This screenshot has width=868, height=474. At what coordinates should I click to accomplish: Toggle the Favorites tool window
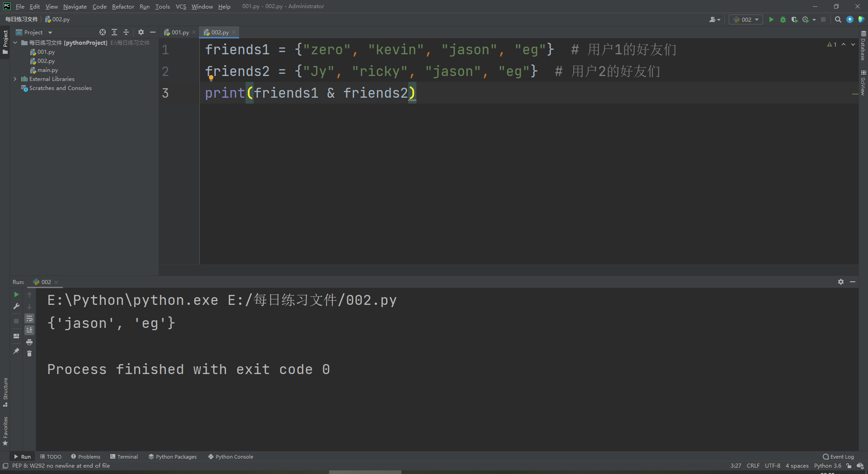[5, 431]
